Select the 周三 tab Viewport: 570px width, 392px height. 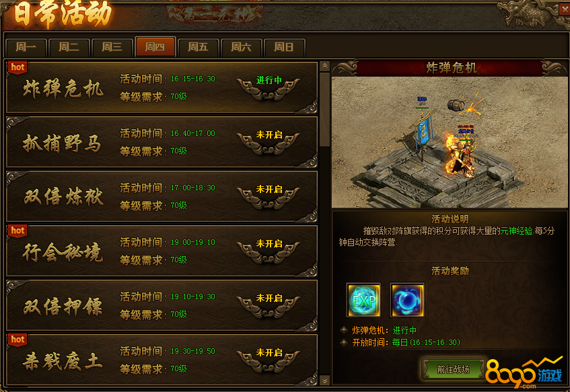point(112,47)
